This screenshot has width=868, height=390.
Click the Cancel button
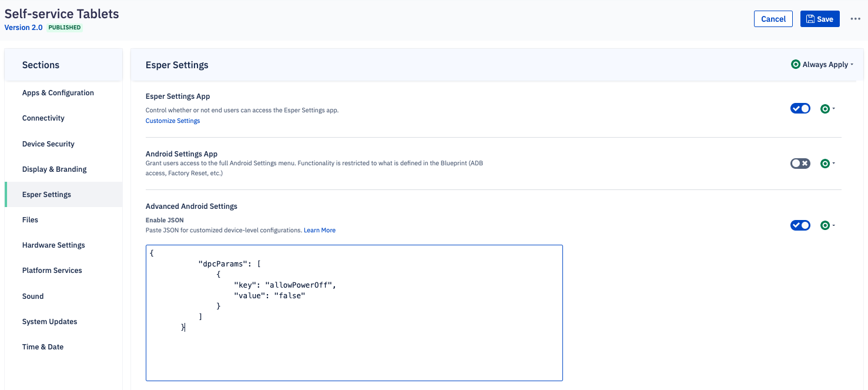point(773,19)
